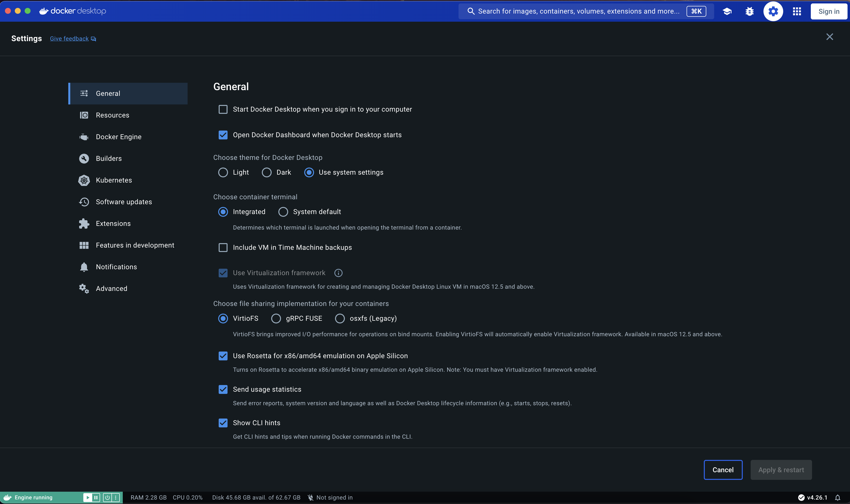Disable Use Rosetta for x86/amd64 emulation
This screenshot has width=850, height=504.
click(x=223, y=356)
